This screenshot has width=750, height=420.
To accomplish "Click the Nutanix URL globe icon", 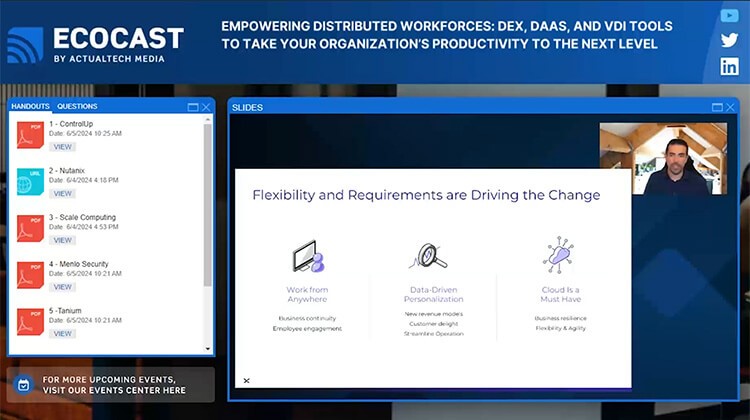I will tap(30, 181).
